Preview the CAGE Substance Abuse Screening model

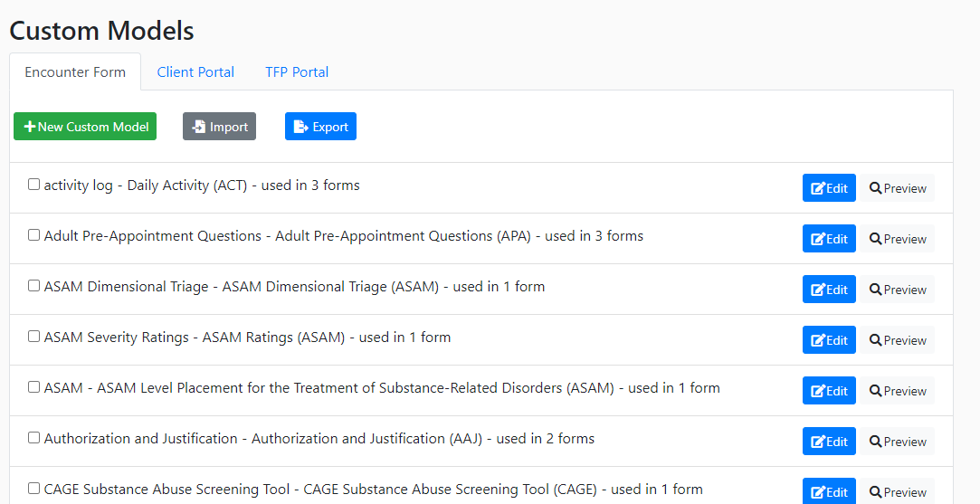898,491
